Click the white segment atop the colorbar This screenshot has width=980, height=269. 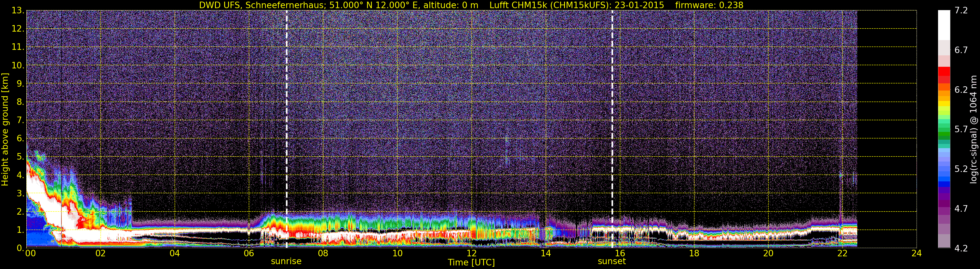click(944, 25)
